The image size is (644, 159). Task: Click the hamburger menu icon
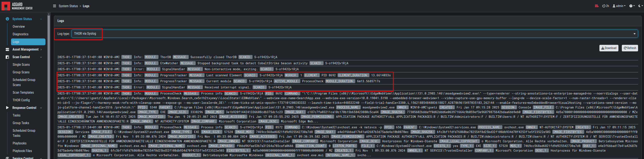point(54,6)
